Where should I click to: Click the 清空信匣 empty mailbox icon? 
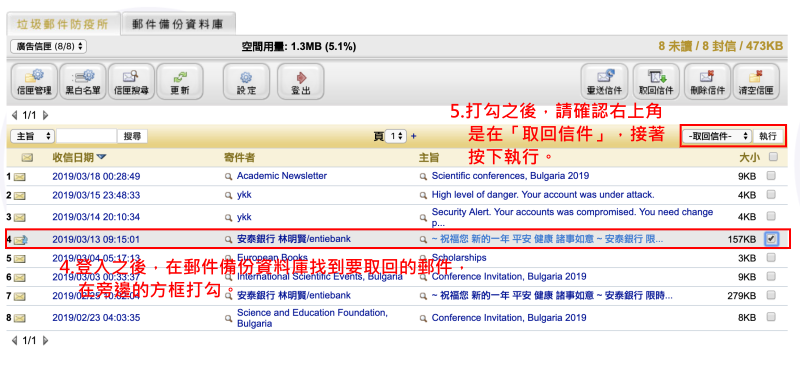(x=756, y=82)
